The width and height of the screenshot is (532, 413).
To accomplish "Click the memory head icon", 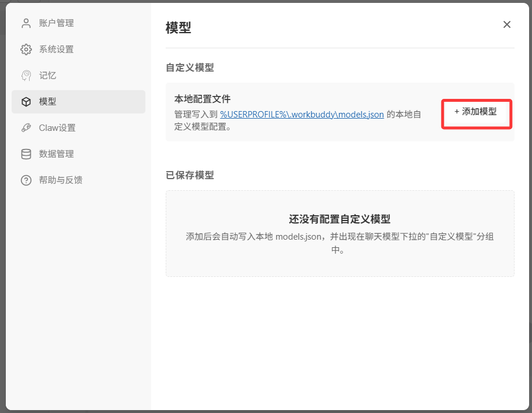I will tap(26, 76).
